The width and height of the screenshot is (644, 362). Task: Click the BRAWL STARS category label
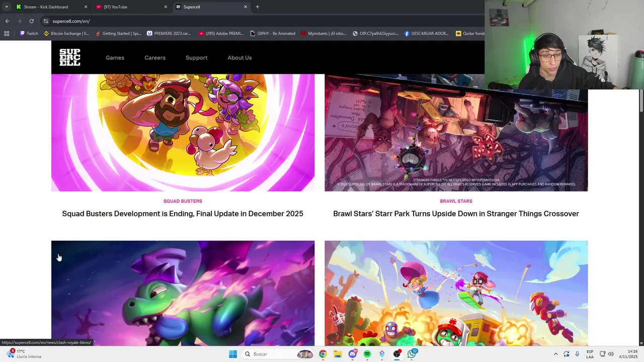[456, 201]
